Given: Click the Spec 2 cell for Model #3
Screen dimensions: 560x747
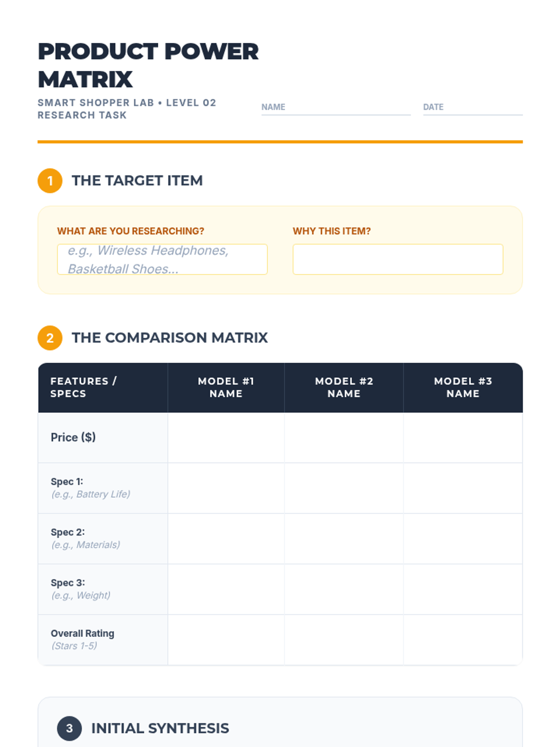Looking at the screenshot, I should (463, 539).
